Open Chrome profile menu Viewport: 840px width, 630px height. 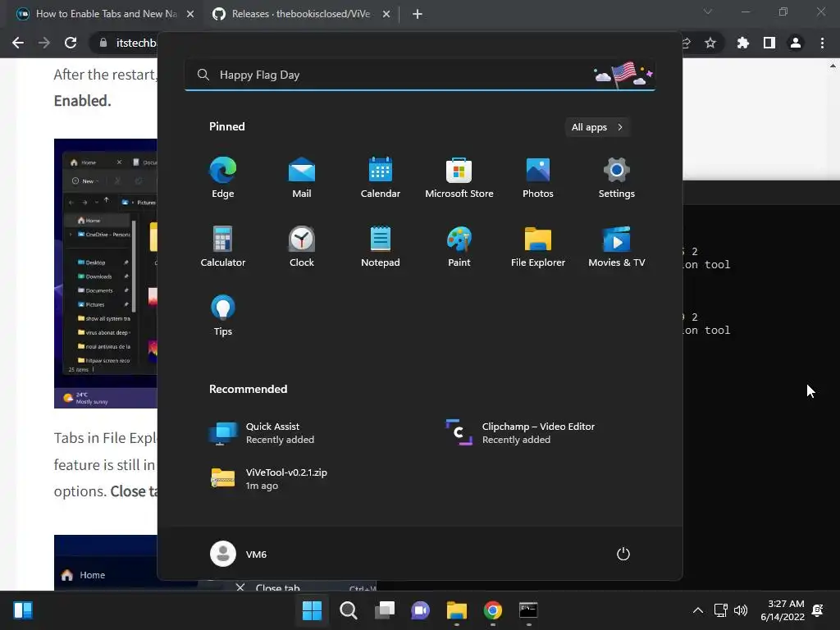tap(796, 43)
